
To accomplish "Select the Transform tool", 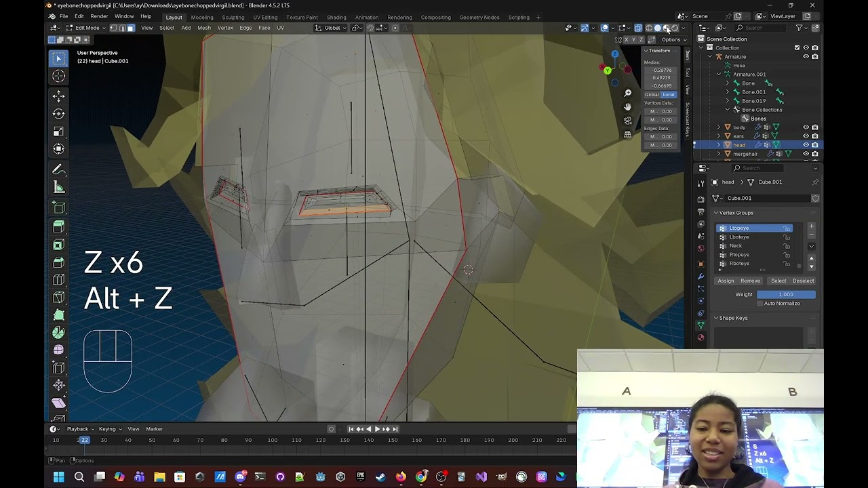I will pos(59,149).
